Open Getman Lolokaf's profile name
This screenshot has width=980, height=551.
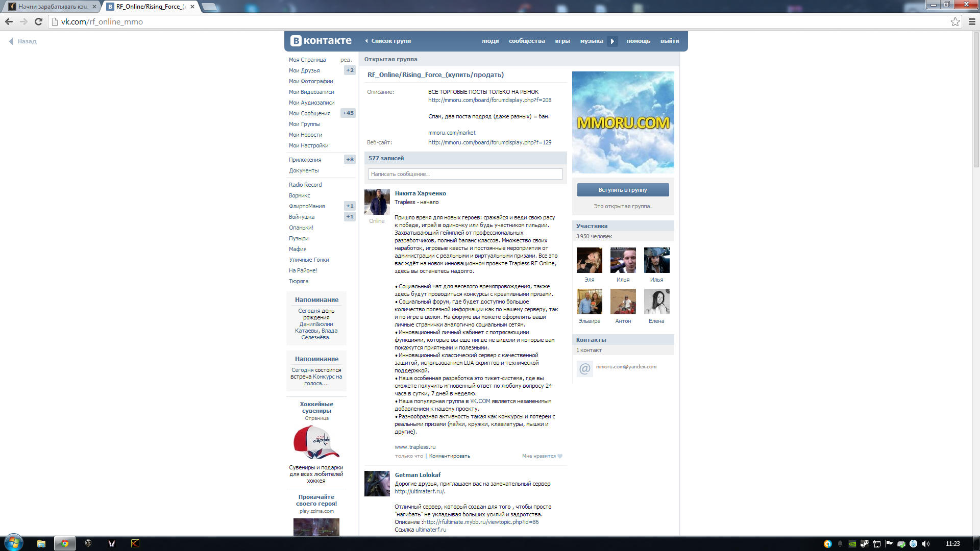coord(418,475)
